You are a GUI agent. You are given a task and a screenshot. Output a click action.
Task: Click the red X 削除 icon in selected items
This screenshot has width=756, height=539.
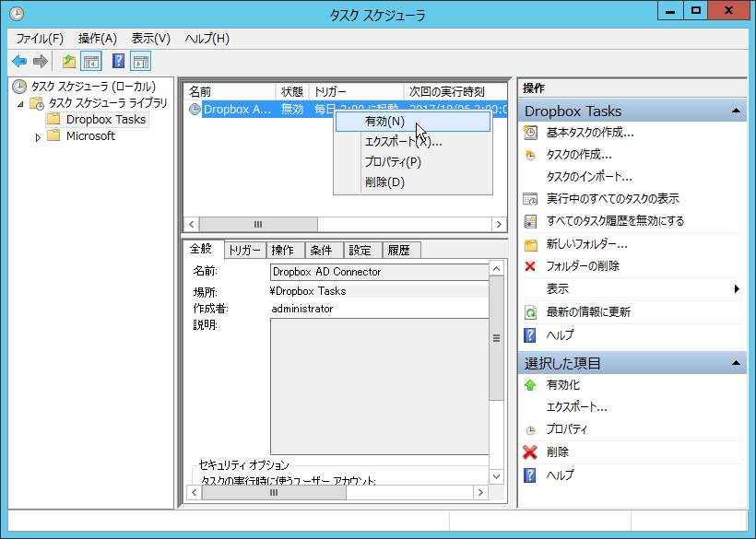(530, 452)
